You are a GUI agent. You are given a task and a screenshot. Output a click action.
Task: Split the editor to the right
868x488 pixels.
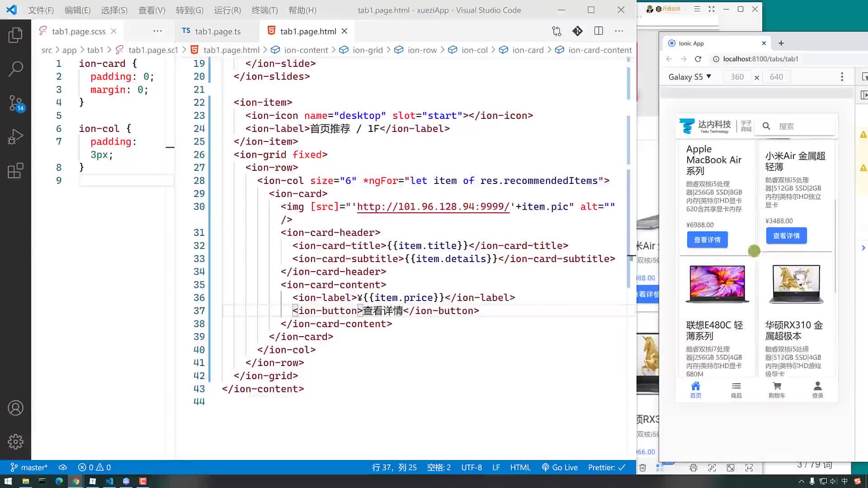pos(599,31)
